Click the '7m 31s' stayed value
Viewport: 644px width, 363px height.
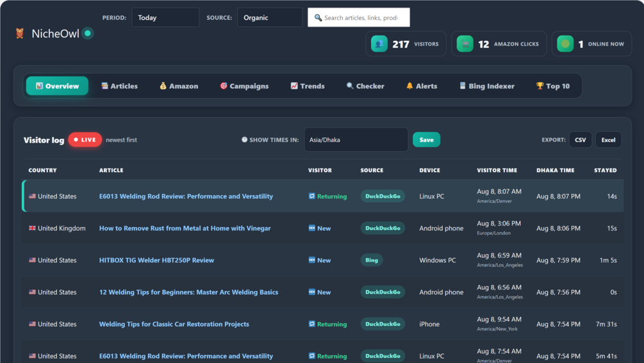[606, 324]
